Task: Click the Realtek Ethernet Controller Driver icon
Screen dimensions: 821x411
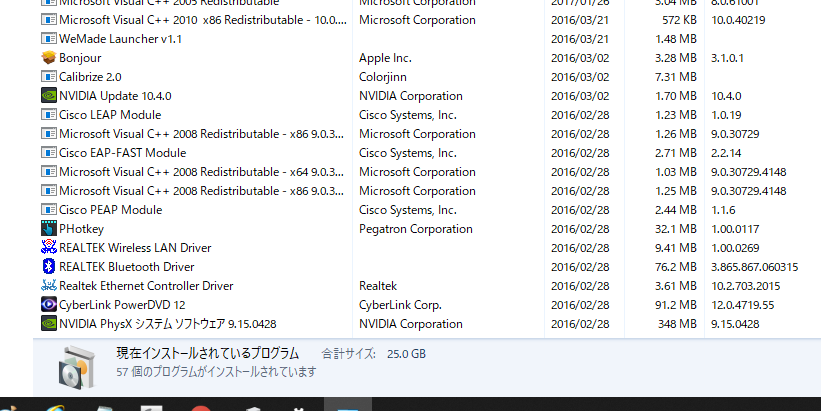Action: click(x=49, y=286)
